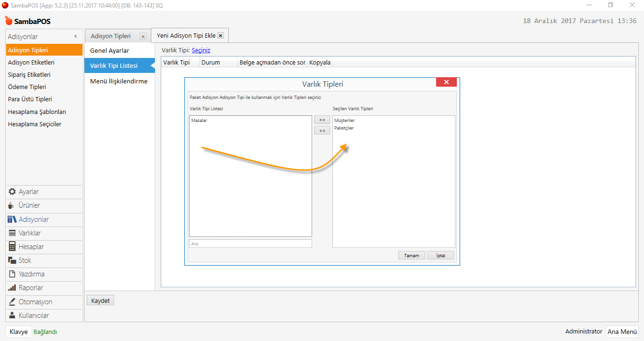The height and width of the screenshot is (341, 644).
Task: Click the Ara search field
Action: 250,244
